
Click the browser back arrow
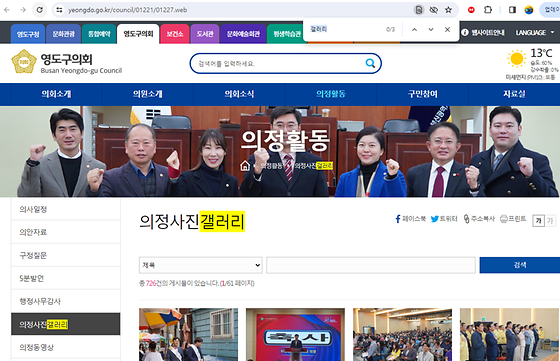click(x=7, y=10)
